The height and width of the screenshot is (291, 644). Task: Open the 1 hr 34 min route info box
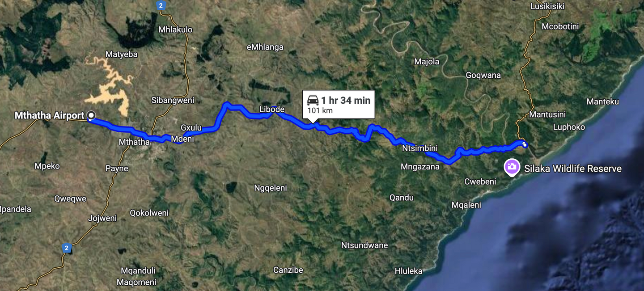click(339, 105)
